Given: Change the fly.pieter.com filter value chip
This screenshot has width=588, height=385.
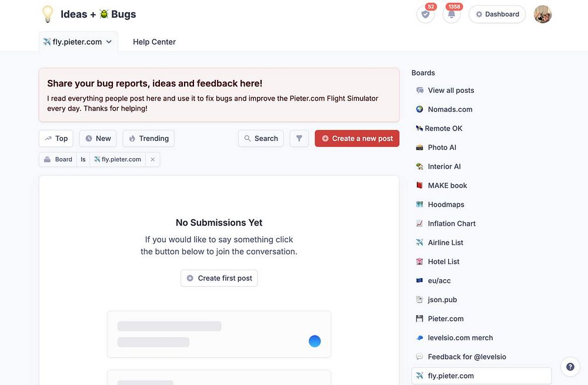Looking at the screenshot, I should [x=118, y=159].
